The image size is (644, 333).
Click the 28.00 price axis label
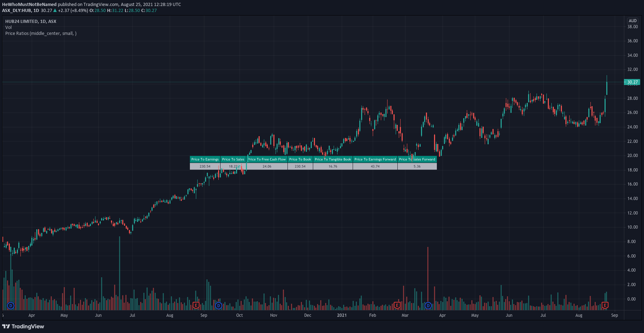[632, 98]
